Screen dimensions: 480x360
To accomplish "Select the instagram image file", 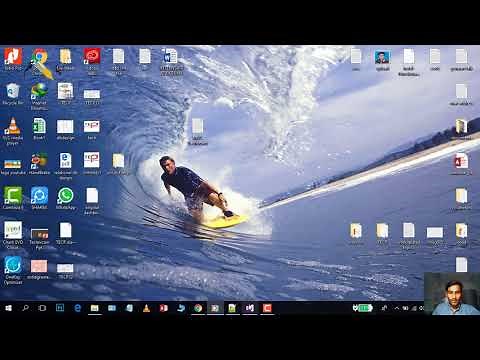I will [39, 269].
